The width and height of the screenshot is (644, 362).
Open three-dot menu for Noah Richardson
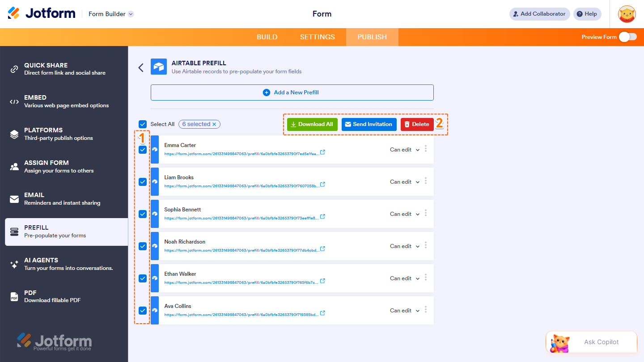tap(426, 245)
